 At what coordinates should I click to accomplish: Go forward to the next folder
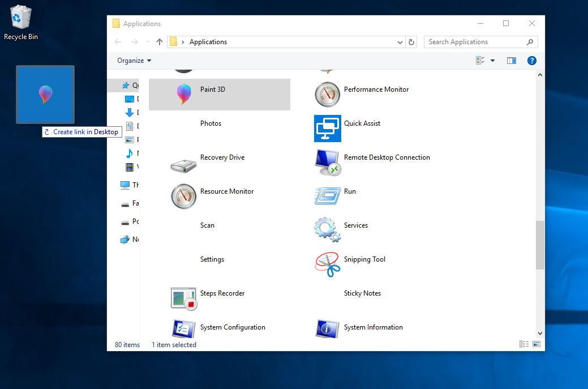coord(134,42)
